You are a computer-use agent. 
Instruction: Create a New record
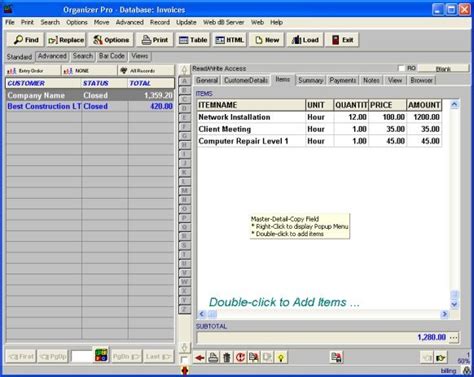coord(267,40)
